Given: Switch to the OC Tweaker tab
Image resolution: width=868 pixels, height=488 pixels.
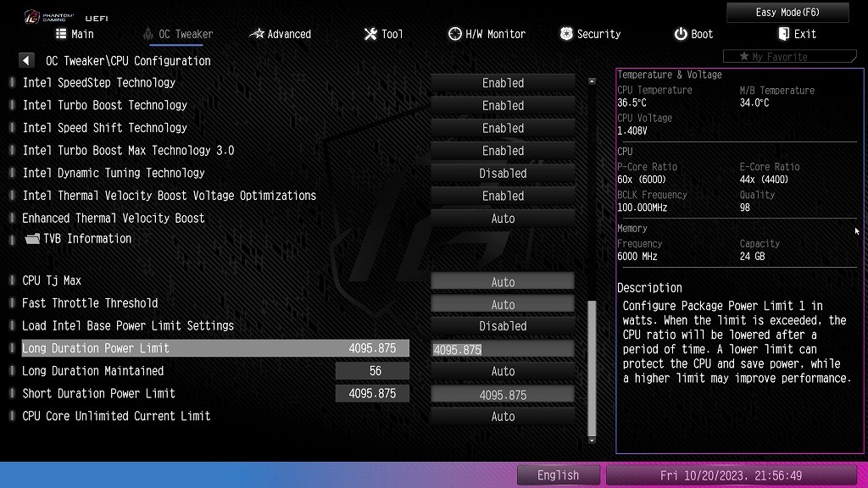Looking at the screenshot, I should pos(178,34).
